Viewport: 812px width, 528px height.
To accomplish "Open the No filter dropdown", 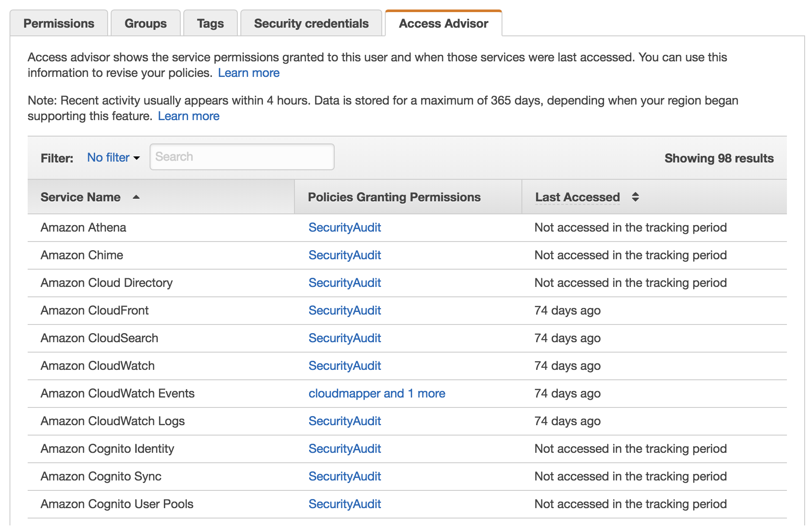I will tap(113, 158).
